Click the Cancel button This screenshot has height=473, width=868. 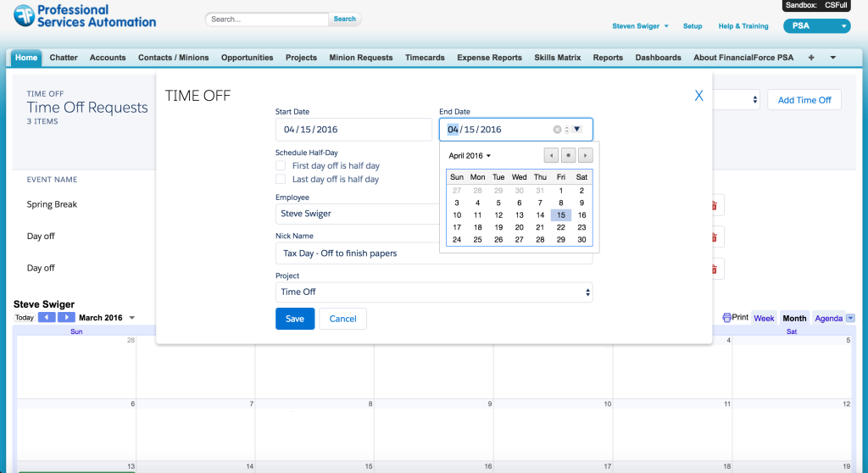[342, 319]
